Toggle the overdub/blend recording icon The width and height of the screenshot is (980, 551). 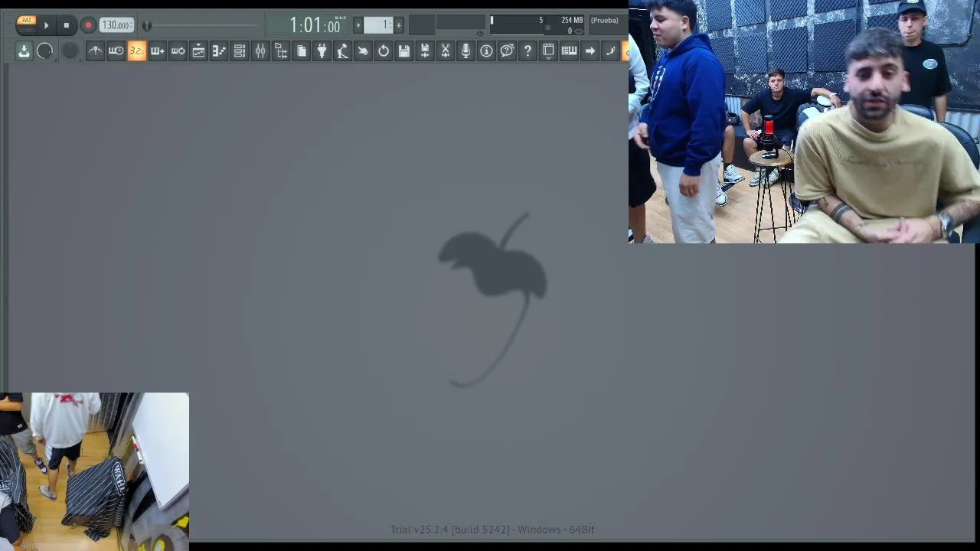click(x=157, y=51)
